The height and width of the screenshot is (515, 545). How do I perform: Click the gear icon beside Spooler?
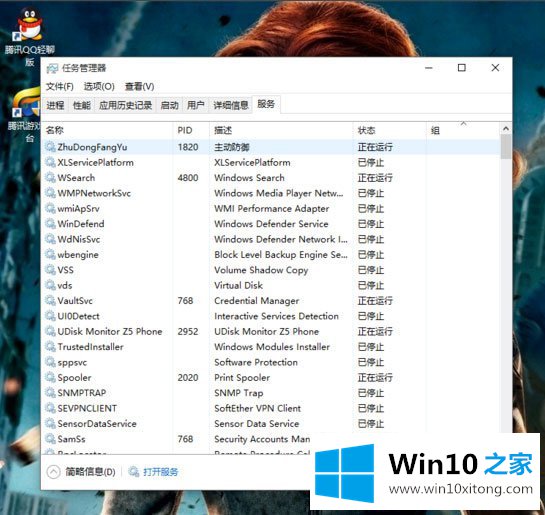[51, 377]
